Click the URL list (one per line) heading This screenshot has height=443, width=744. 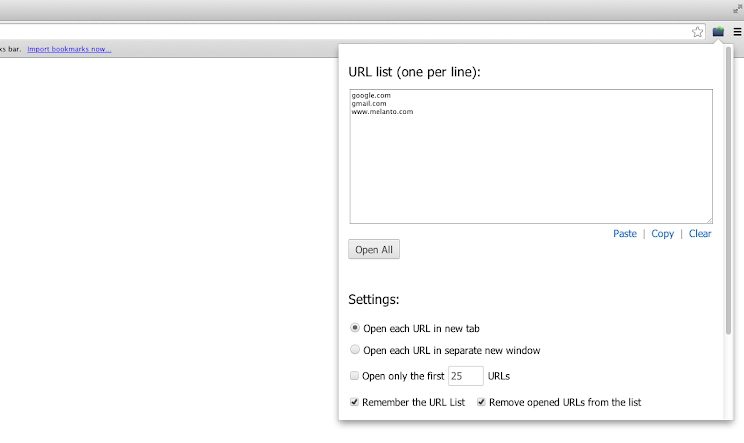coord(414,72)
